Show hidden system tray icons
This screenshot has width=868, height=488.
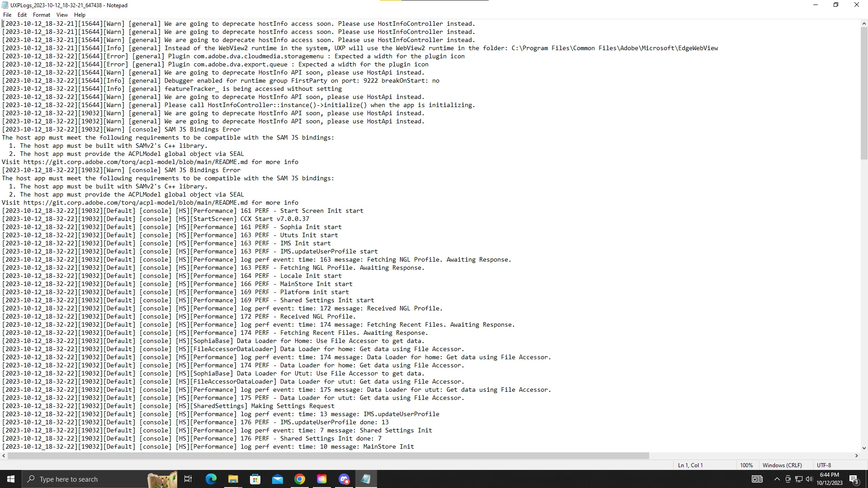tap(777, 479)
